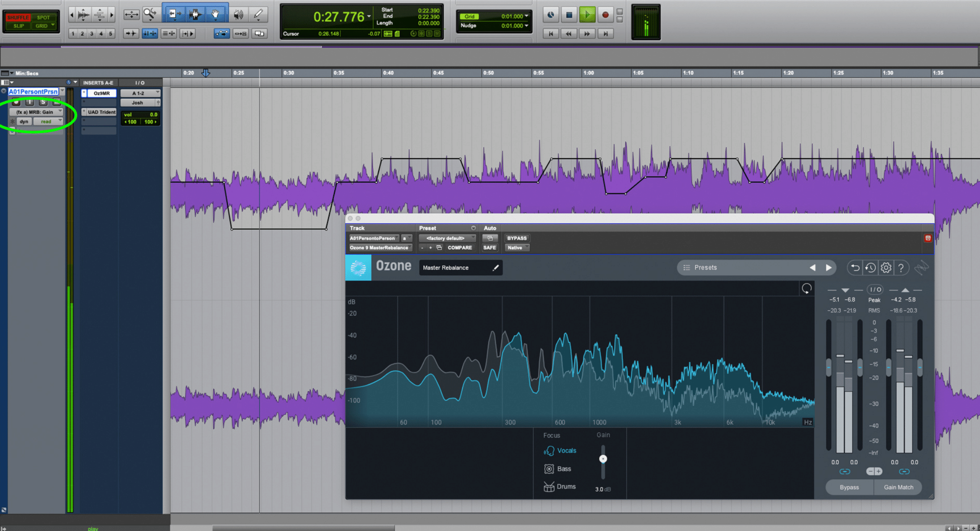Open Ozone help question mark

pos(901,268)
